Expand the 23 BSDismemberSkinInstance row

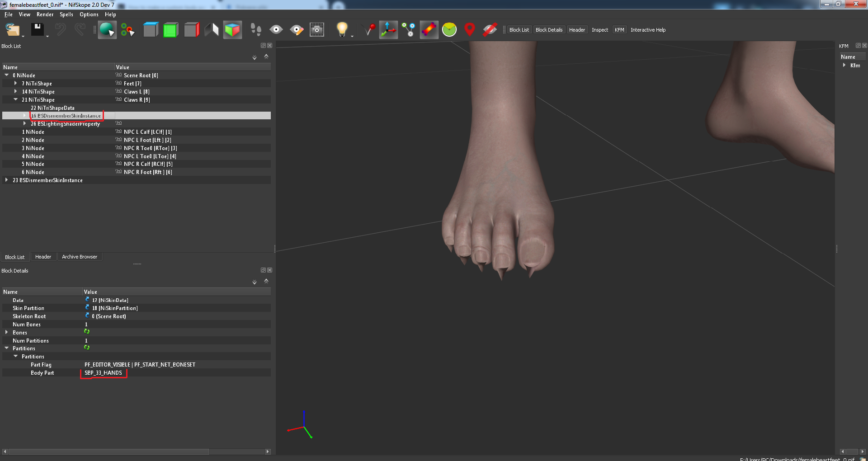point(7,180)
